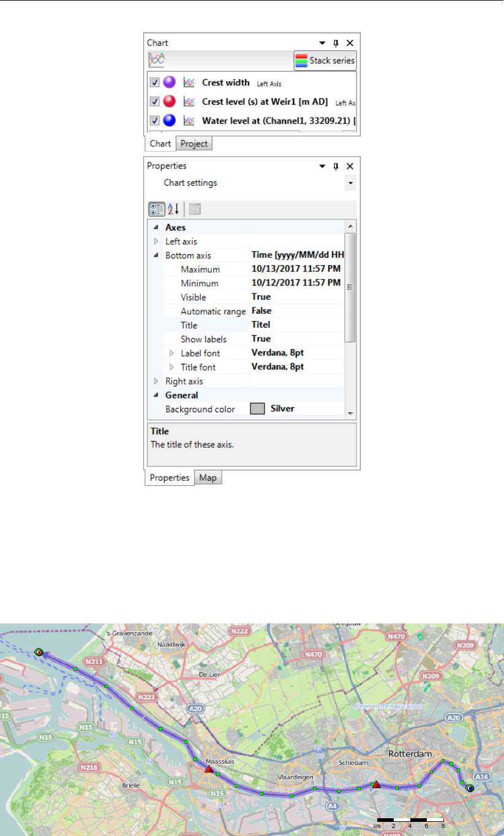Image resolution: width=504 pixels, height=836 pixels.
Task: Click the red sphere of Crest level
Action: tap(170, 102)
